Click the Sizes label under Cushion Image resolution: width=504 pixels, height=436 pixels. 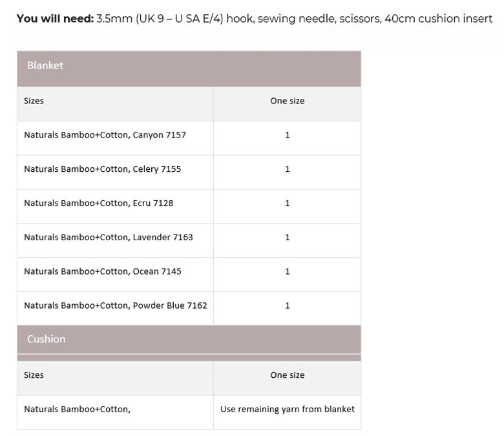pos(34,375)
